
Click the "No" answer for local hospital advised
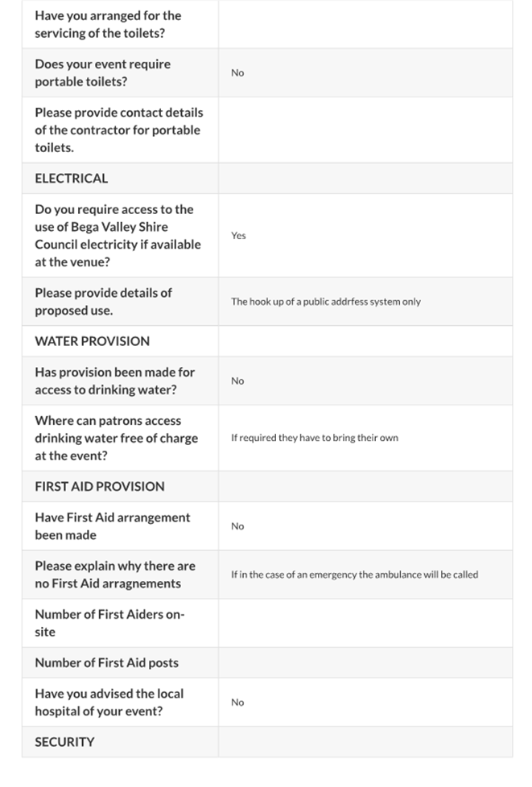point(237,703)
